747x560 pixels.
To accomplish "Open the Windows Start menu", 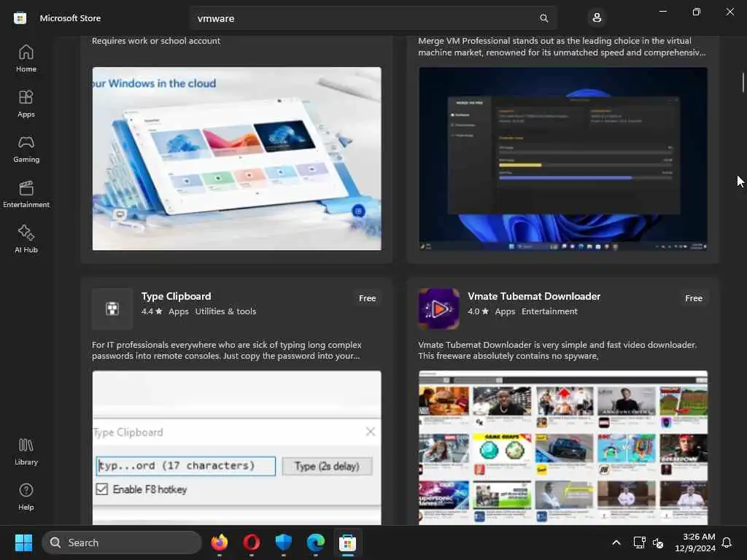I will click(23, 542).
